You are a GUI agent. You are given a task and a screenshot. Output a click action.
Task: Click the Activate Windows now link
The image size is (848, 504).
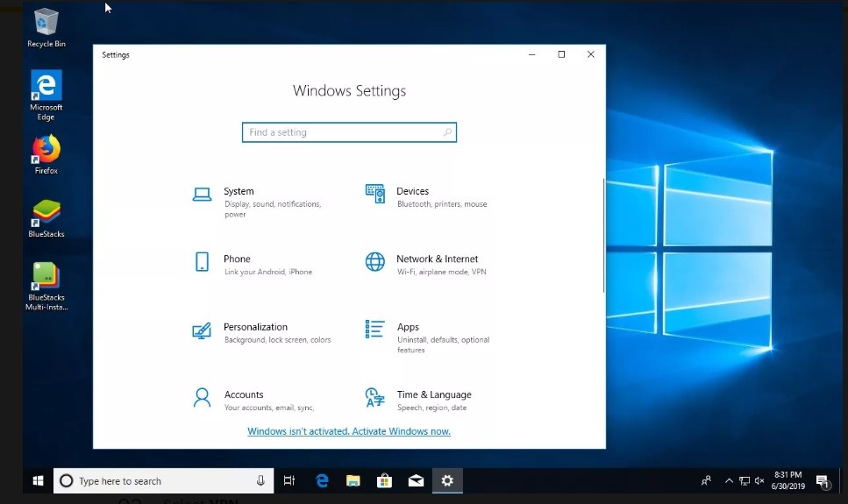coord(348,431)
